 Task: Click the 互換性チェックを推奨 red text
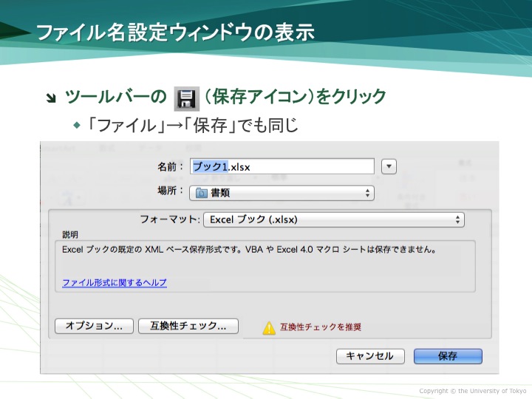(320, 327)
